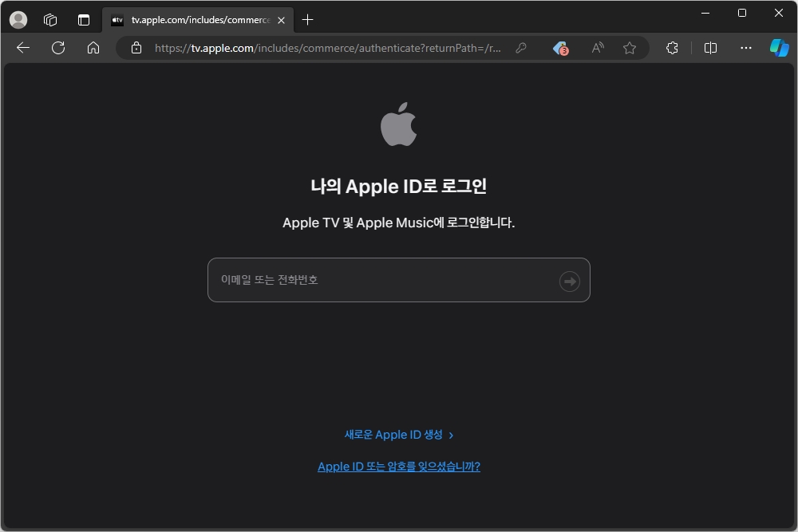Open the Extensions puzzle icon
The height and width of the screenshot is (532, 798).
pyautogui.click(x=672, y=48)
